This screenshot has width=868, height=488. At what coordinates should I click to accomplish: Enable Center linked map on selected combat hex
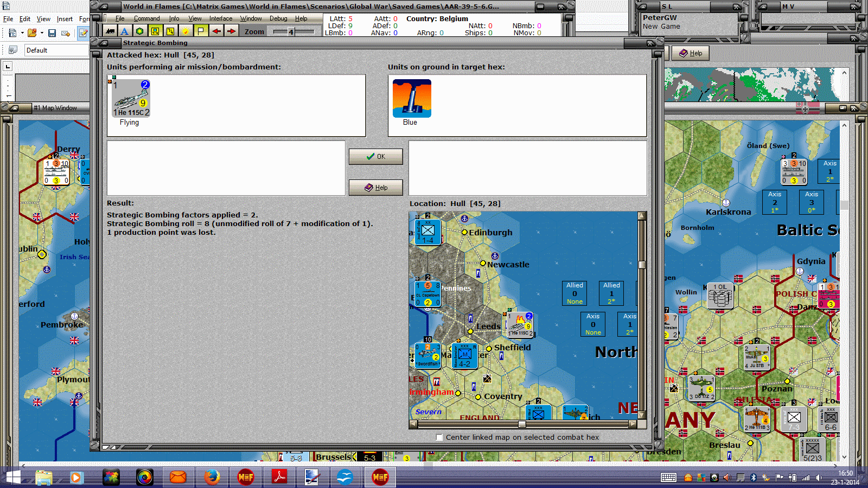439,438
